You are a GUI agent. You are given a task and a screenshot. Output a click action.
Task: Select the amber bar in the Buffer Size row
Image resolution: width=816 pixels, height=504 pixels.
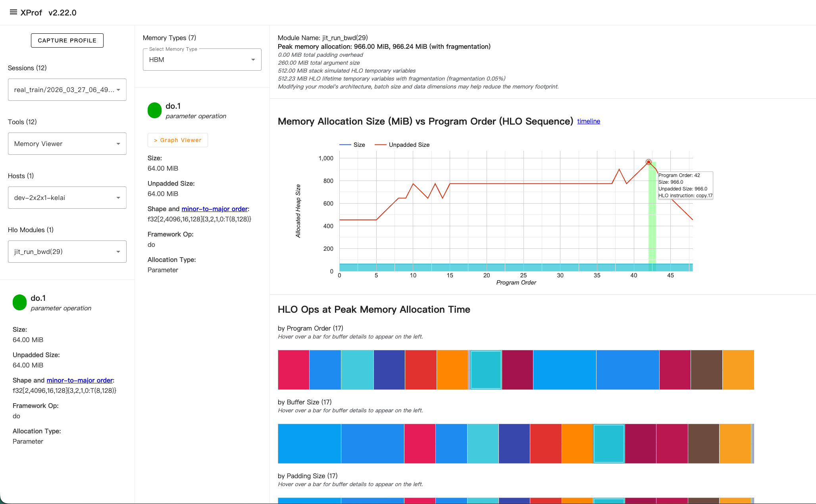click(x=735, y=444)
